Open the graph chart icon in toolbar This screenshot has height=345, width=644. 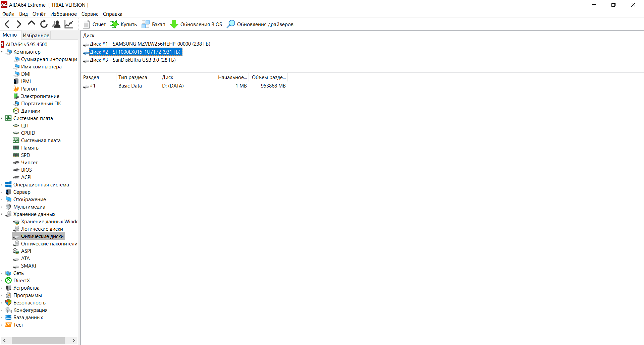point(69,24)
